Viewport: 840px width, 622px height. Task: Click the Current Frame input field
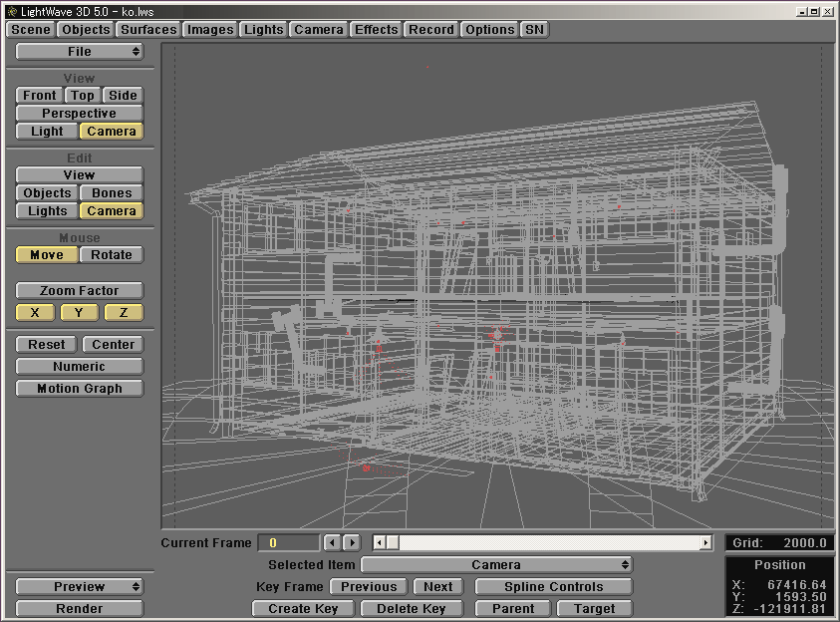[x=288, y=543]
